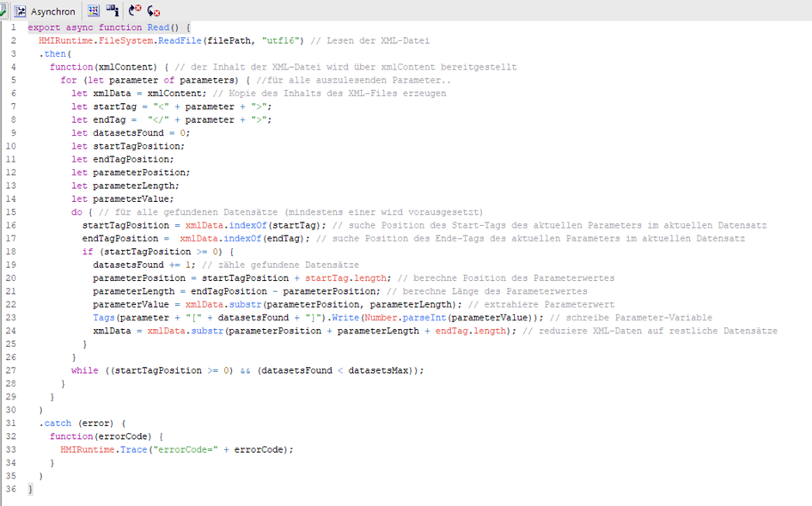Click the 'if' keyword on line 18
This screenshot has height=506, width=812.
coord(88,252)
